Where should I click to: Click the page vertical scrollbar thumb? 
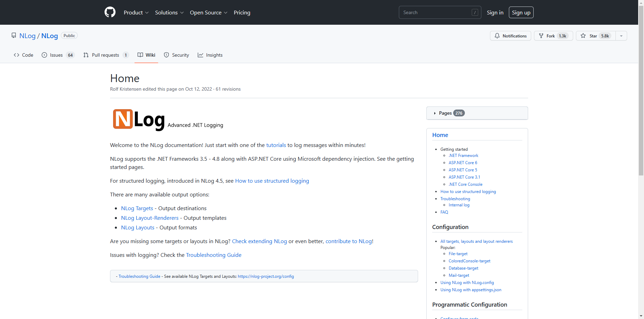click(x=641, y=91)
